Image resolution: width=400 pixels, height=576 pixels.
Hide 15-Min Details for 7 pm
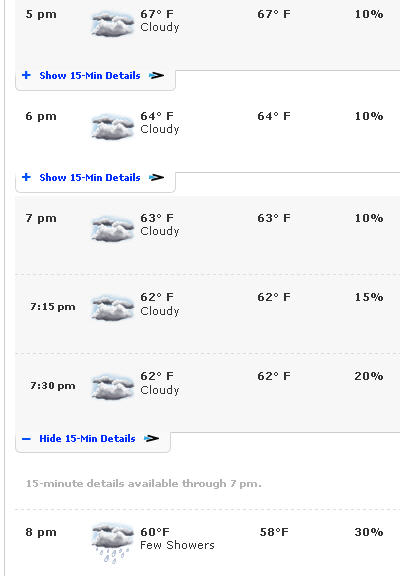tap(87, 439)
